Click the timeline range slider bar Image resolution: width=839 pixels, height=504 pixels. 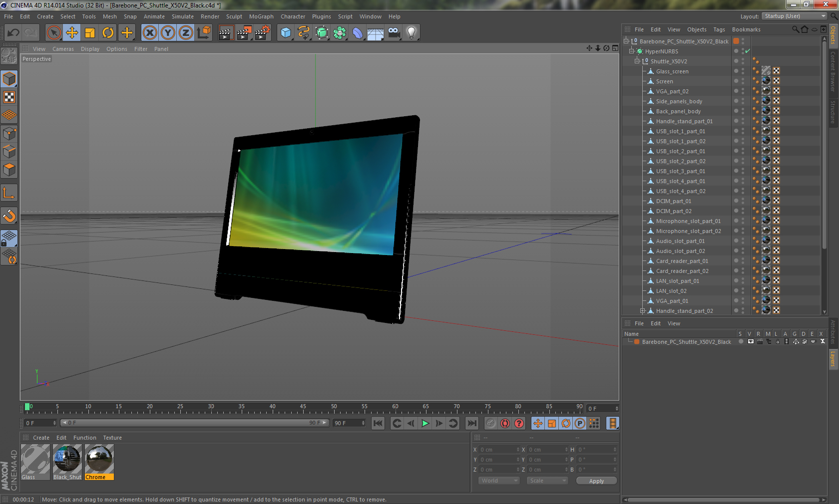(194, 423)
